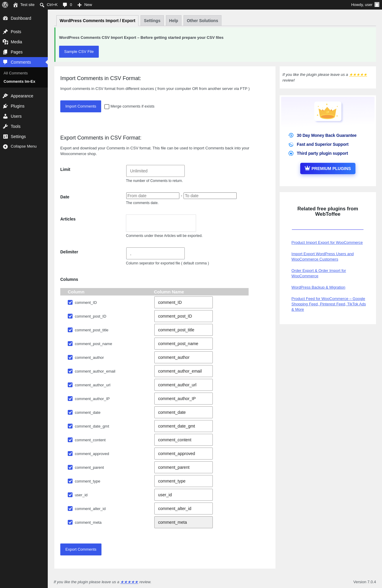Click the comments bubble icon in admin bar
Screen dimensions: 382x588
pos(65,5)
